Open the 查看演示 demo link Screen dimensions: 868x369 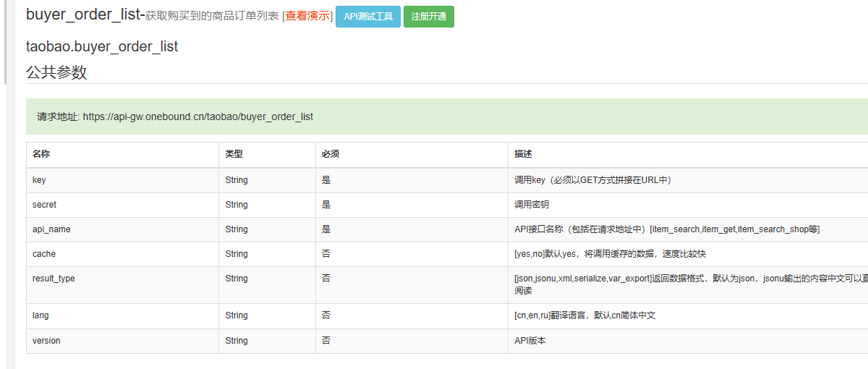[307, 16]
